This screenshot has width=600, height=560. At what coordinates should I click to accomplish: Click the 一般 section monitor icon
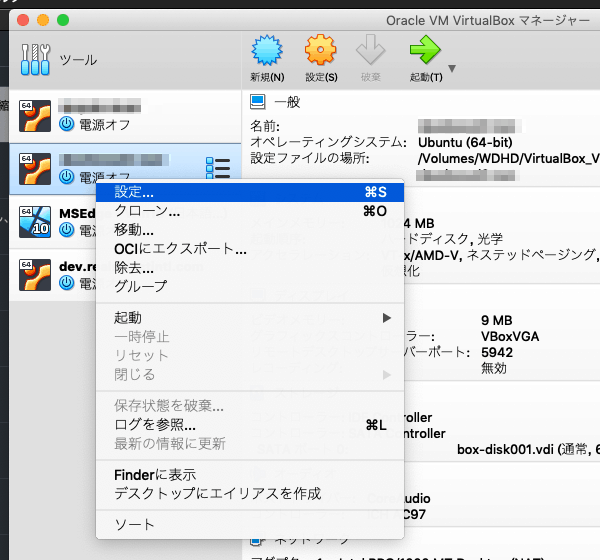tap(258, 102)
